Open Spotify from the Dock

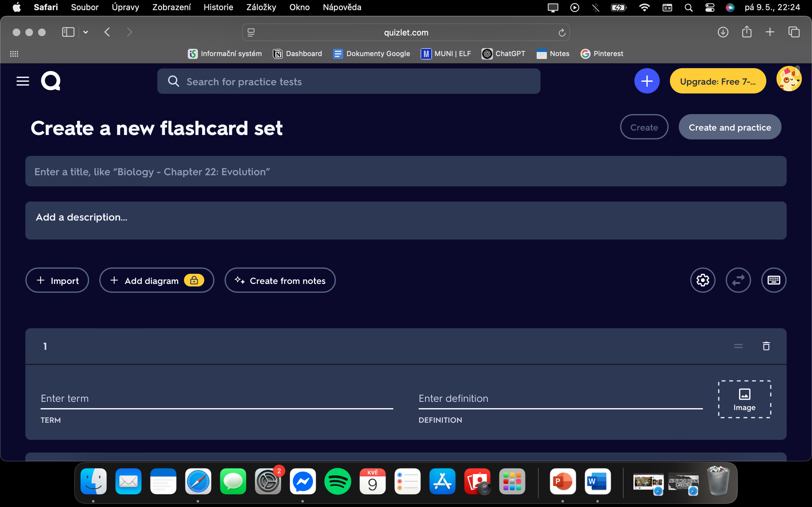pyautogui.click(x=337, y=482)
